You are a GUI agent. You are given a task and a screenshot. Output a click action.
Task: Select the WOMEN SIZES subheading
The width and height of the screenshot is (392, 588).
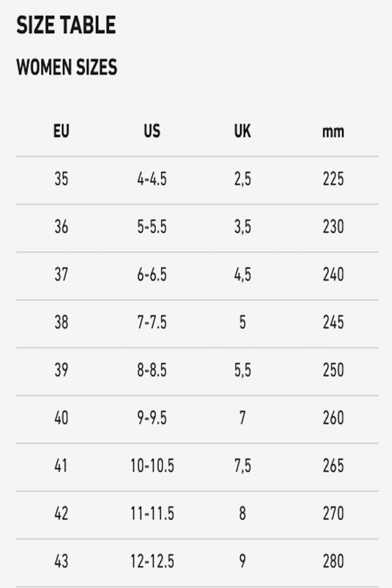67,67
